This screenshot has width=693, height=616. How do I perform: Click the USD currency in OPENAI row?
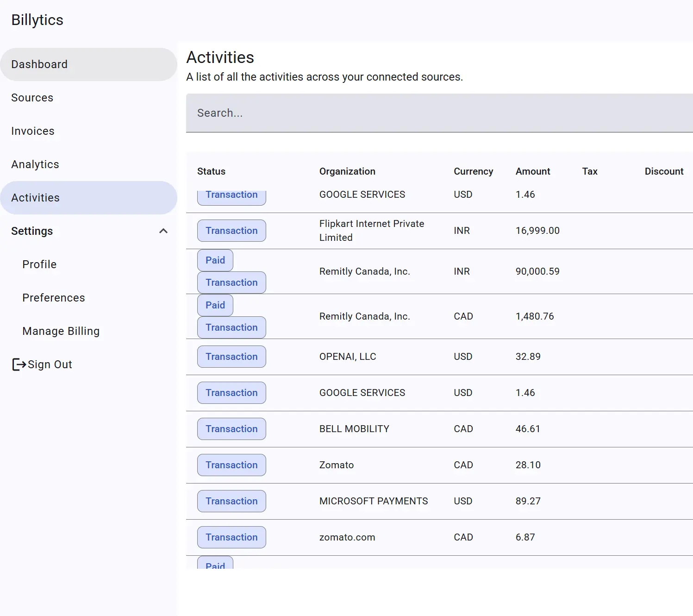click(x=463, y=357)
